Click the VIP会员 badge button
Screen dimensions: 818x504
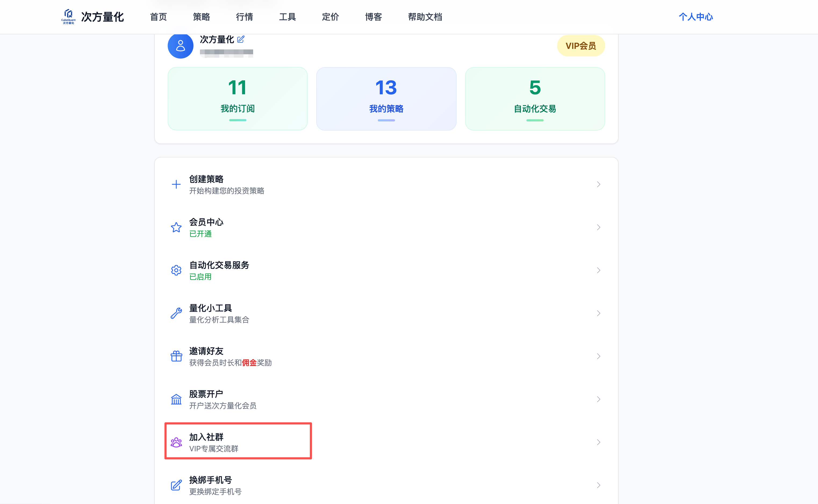click(x=581, y=46)
